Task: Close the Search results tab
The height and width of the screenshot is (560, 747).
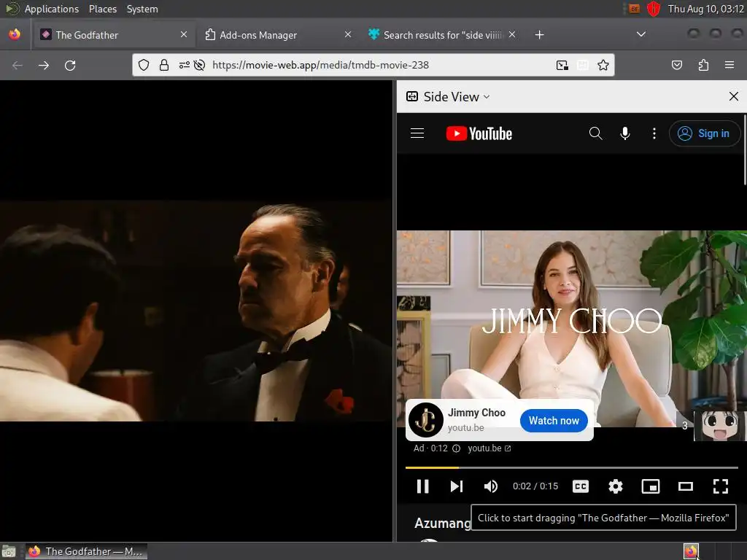Action: pyautogui.click(x=511, y=35)
